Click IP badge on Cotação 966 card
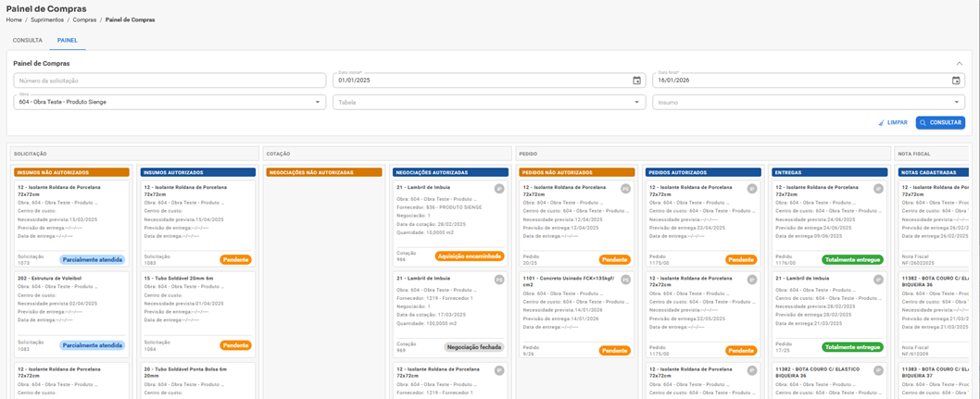This screenshot has height=399, width=980. point(499,189)
